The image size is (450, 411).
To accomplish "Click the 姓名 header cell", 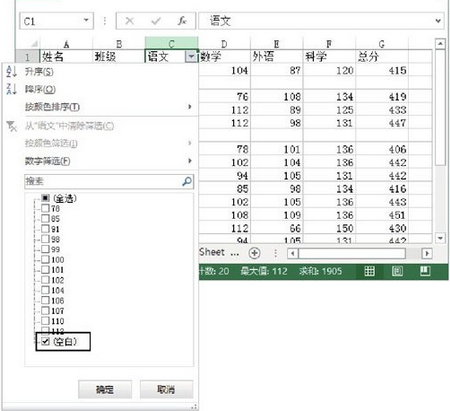I will point(66,56).
